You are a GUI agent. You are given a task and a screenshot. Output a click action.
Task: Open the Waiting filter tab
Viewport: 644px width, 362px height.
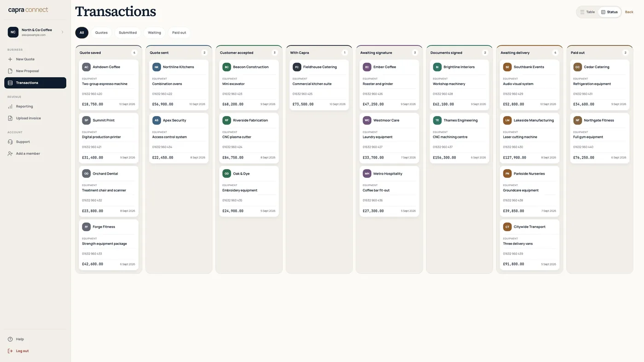(x=155, y=33)
